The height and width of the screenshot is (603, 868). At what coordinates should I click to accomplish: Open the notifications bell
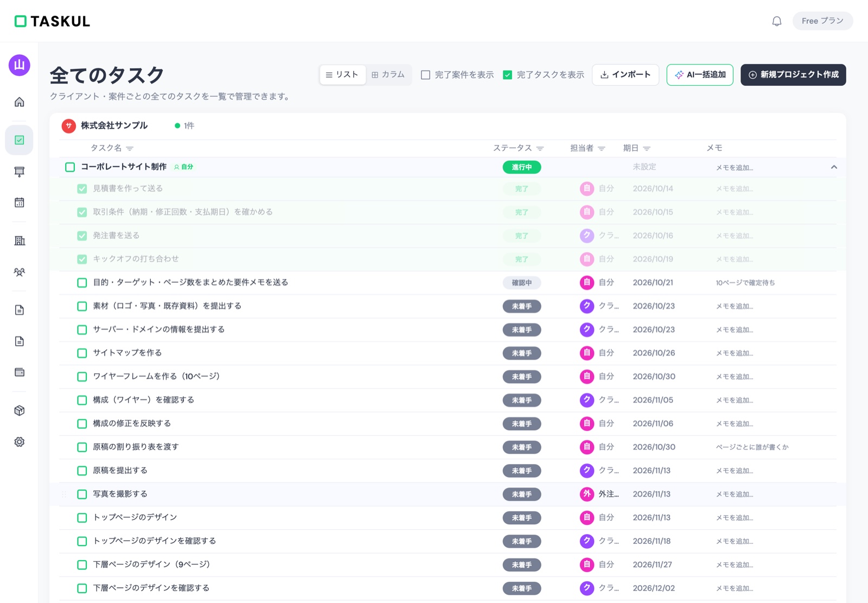coord(777,21)
